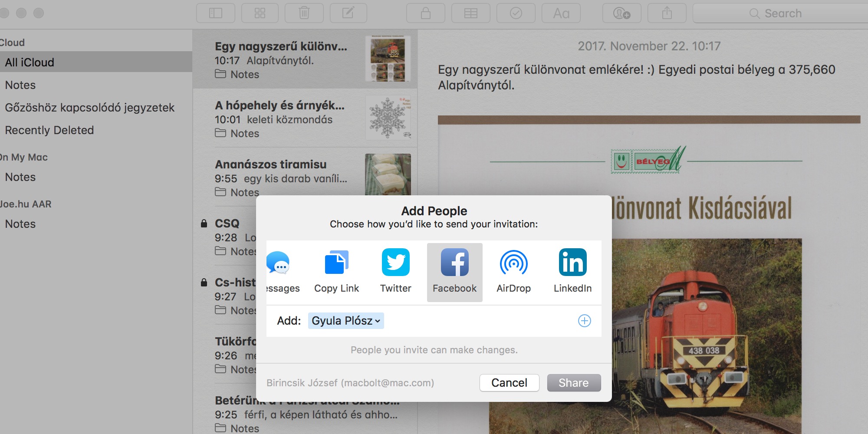Open the Betérünk note from 9:25
868x434 pixels.
click(305, 414)
